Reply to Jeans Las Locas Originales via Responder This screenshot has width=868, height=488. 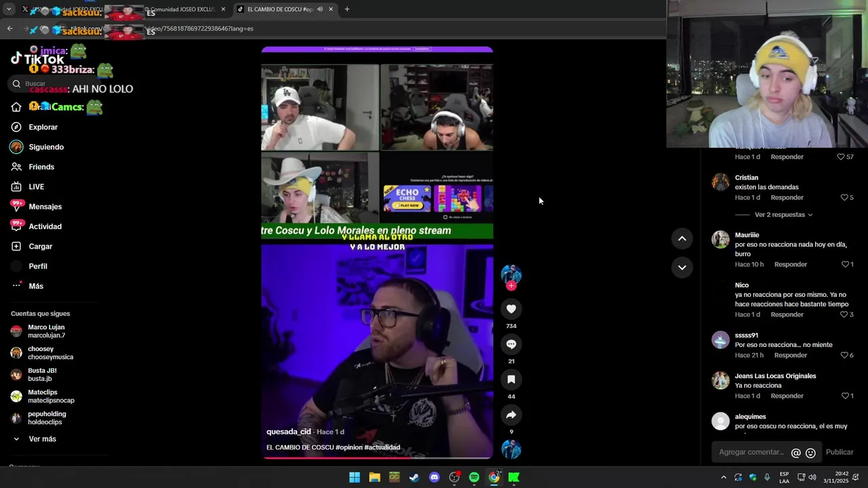[787, 396]
